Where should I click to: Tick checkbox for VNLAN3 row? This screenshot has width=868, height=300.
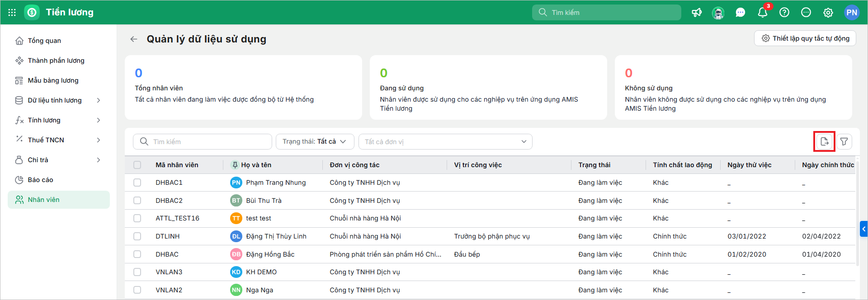coord(137,272)
